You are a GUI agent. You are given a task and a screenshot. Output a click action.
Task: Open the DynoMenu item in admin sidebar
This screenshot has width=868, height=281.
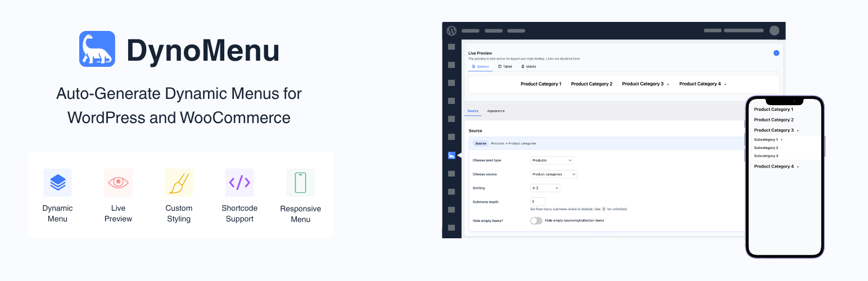[451, 155]
